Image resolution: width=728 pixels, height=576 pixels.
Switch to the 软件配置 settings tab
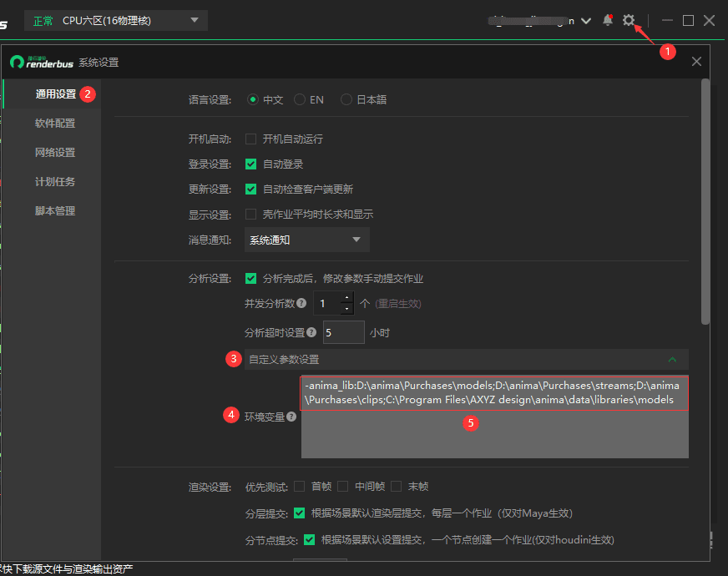point(54,123)
